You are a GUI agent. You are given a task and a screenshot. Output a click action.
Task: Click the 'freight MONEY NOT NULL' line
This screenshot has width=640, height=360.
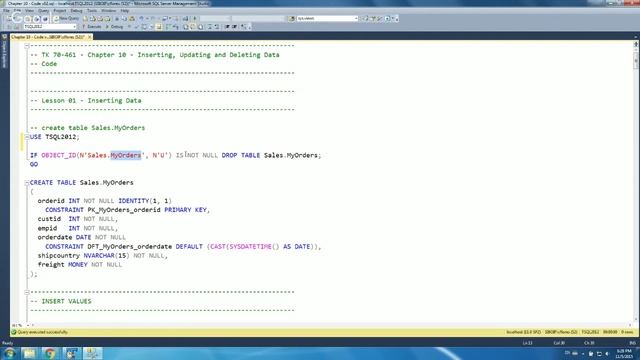click(x=80, y=264)
